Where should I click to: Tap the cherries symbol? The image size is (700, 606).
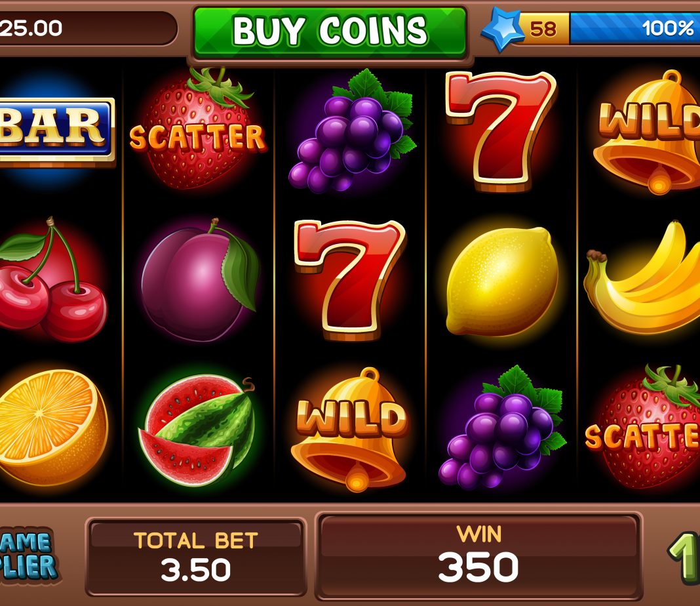click(52, 279)
